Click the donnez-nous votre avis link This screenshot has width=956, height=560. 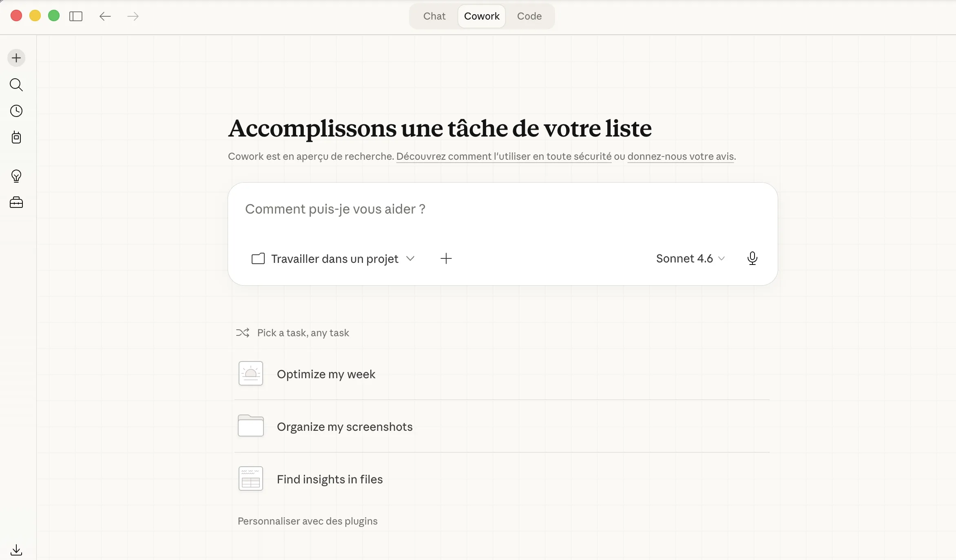click(681, 157)
